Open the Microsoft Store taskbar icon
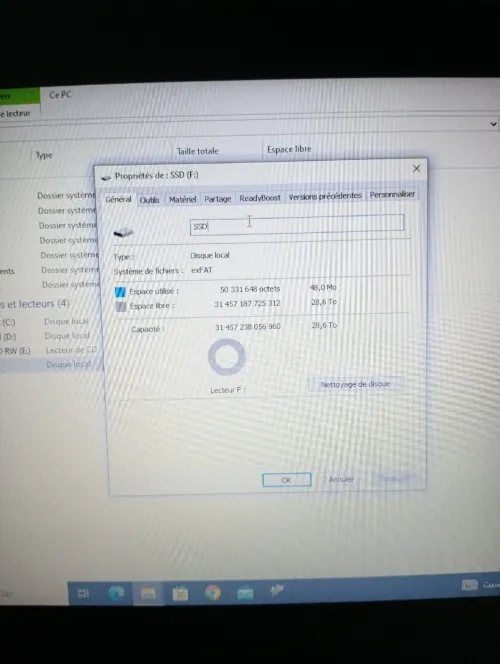Screen dimensions: 500x664 click(180, 594)
